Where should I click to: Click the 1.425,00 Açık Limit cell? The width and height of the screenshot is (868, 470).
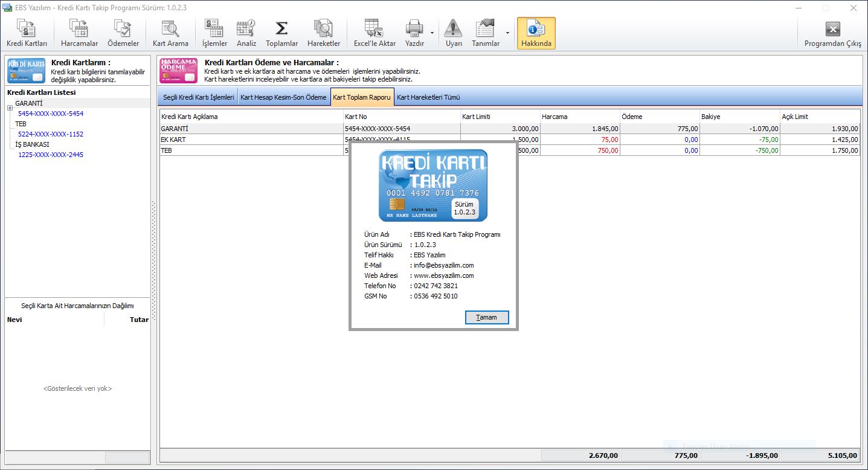(820, 140)
